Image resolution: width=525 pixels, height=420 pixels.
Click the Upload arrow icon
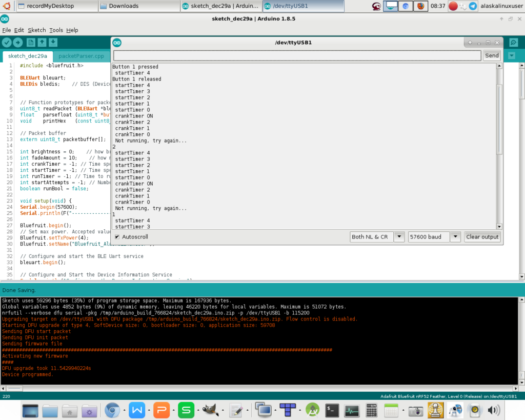(18, 43)
